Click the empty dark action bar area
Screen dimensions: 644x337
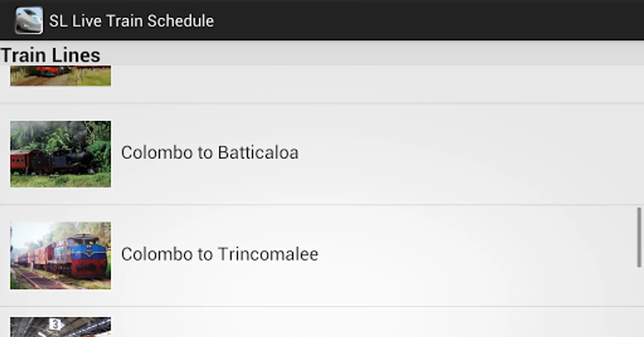click(x=431, y=20)
